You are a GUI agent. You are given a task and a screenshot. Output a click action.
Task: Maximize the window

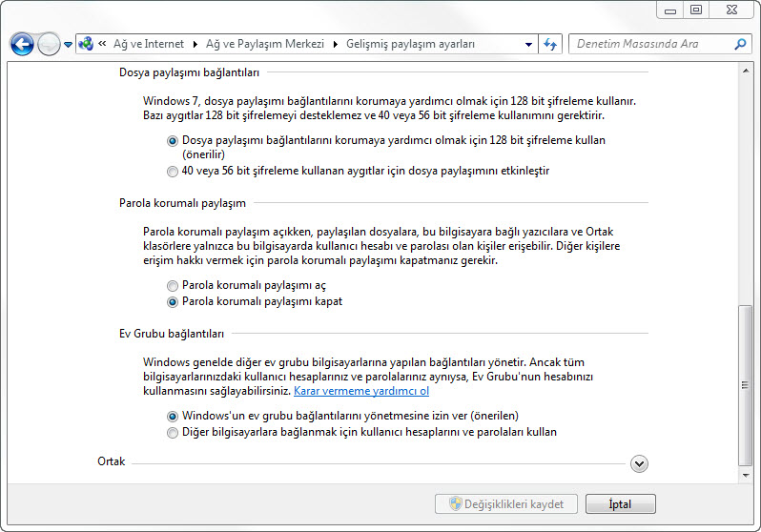(x=696, y=10)
